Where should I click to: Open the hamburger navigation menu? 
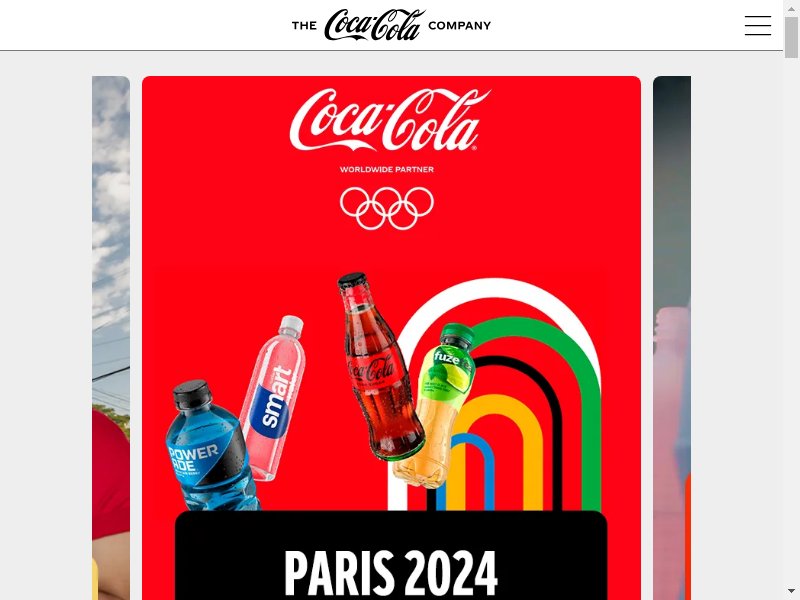[758, 26]
